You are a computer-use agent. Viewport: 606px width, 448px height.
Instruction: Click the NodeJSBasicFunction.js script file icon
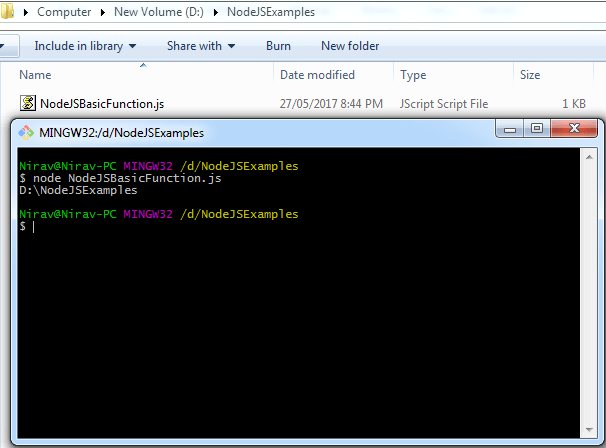pyautogui.click(x=28, y=103)
